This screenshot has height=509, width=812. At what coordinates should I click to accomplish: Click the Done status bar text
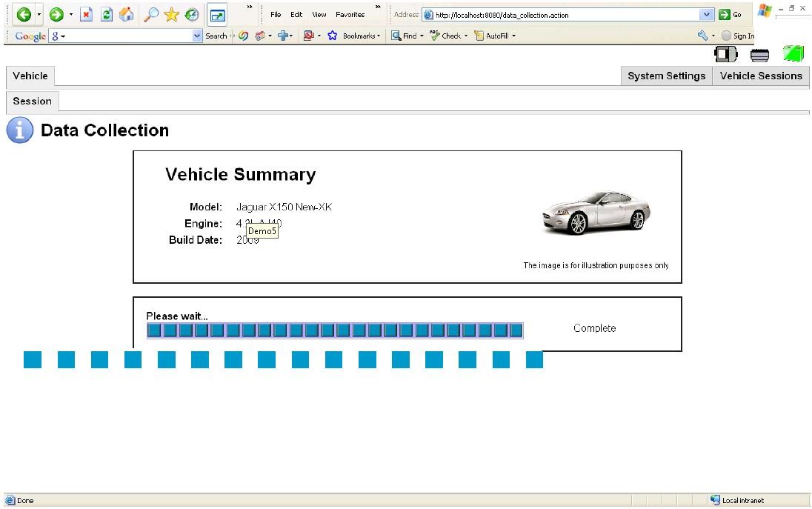click(25, 500)
